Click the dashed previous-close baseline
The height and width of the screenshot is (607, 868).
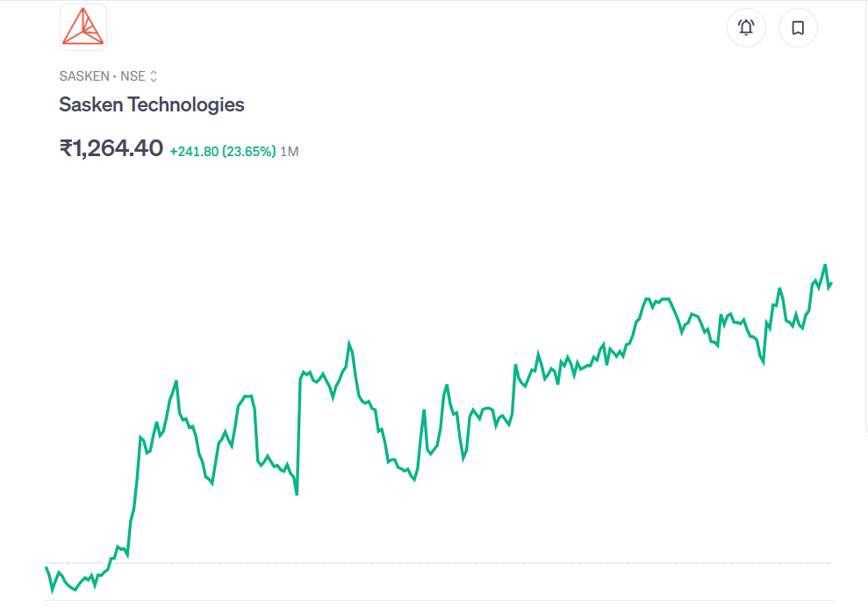click(439, 563)
